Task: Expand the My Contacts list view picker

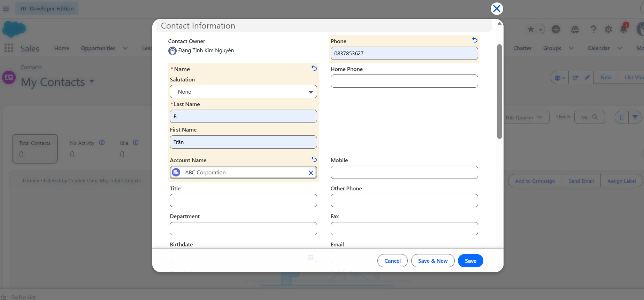Action: pos(92,81)
